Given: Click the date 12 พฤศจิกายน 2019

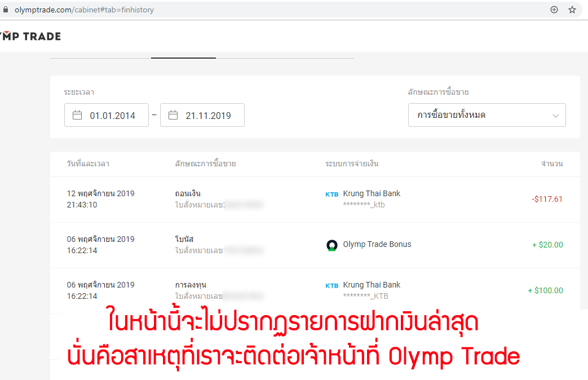Looking at the screenshot, I should click(100, 193).
